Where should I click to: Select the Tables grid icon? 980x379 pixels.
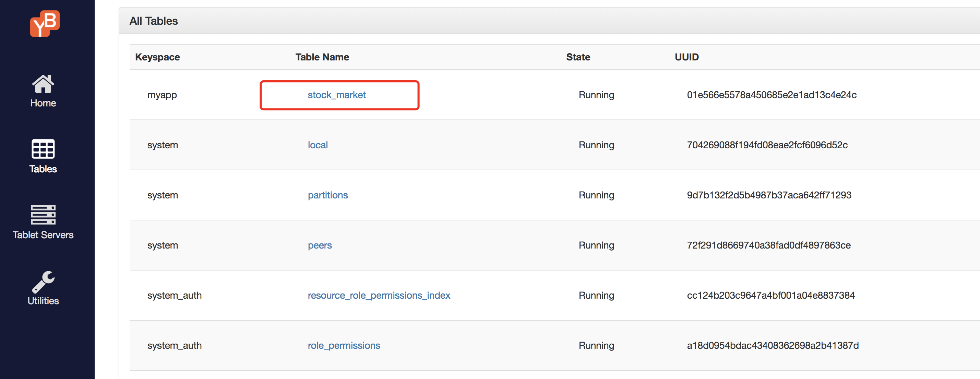pyautogui.click(x=43, y=149)
